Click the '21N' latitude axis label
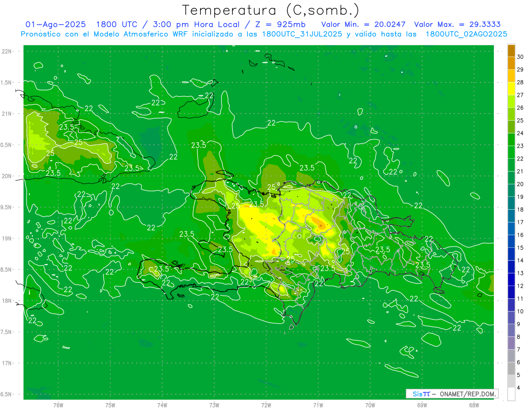 point(7,114)
